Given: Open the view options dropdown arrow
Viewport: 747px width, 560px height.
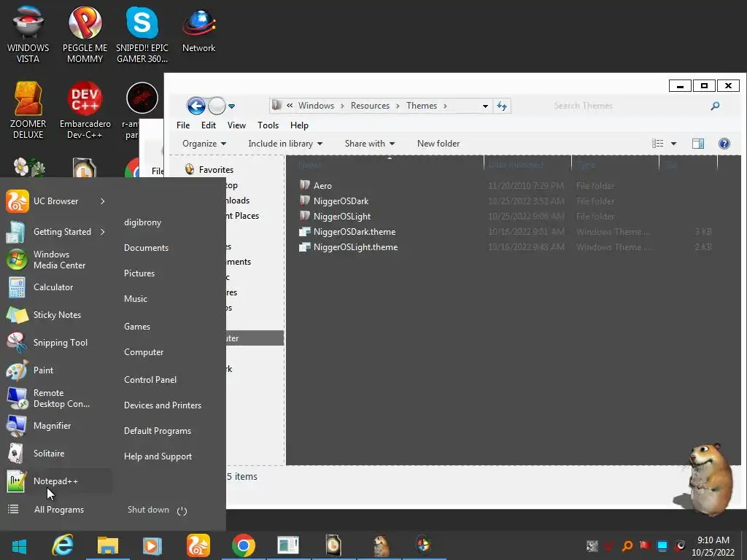Looking at the screenshot, I should tap(673, 144).
